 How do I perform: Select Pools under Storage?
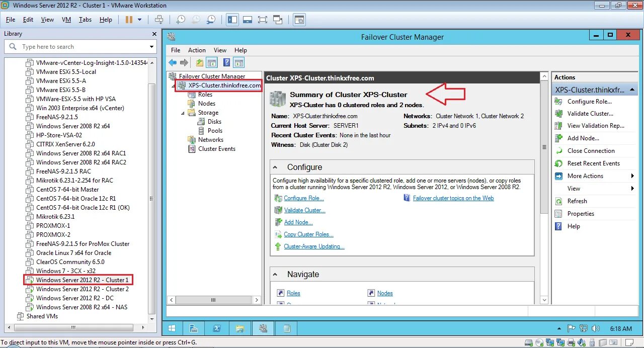coord(215,131)
